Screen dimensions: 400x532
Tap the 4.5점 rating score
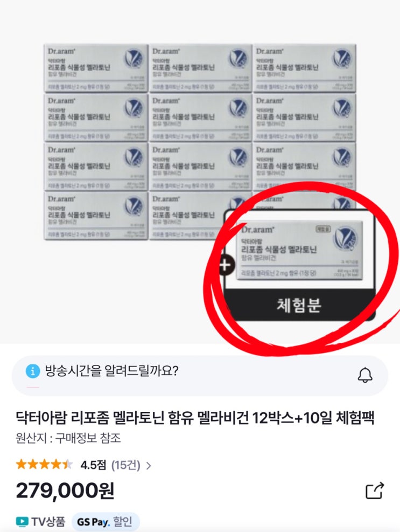click(93, 465)
